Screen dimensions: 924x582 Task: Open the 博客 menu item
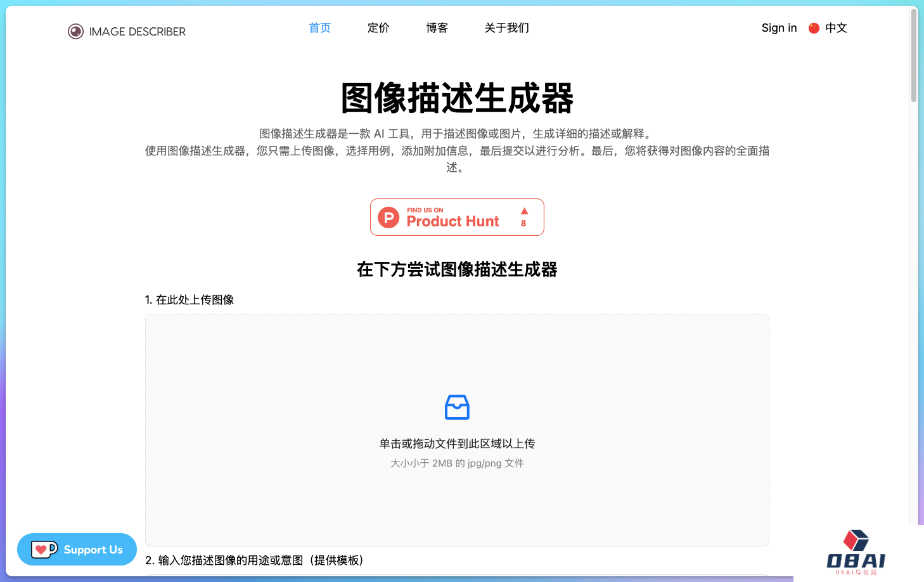pyautogui.click(x=437, y=28)
